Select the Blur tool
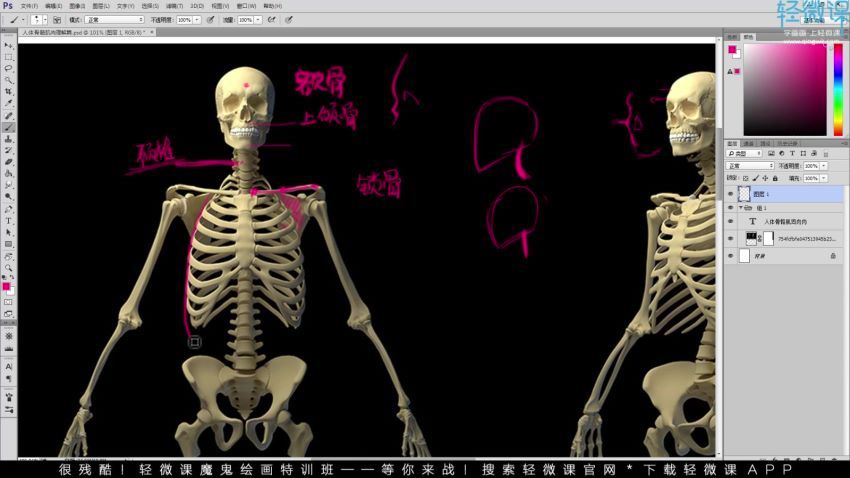This screenshot has width=850, height=478. click(8, 185)
